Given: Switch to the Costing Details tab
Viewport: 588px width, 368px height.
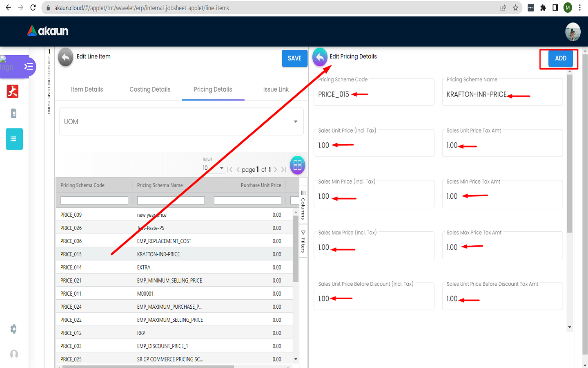Looking at the screenshot, I should pyautogui.click(x=150, y=90).
